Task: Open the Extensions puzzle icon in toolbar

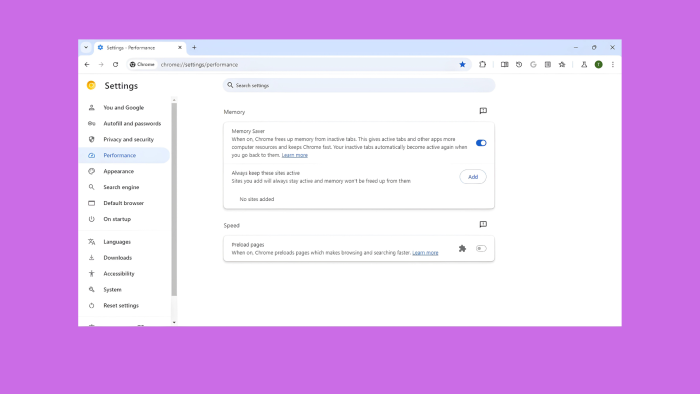Action: coord(483,65)
